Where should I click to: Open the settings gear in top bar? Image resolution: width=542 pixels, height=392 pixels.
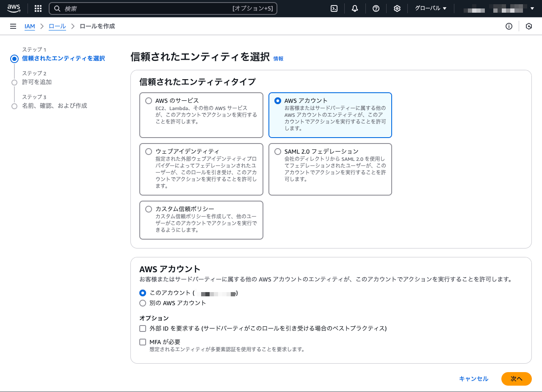pyautogui.click(x=397, y=8)
